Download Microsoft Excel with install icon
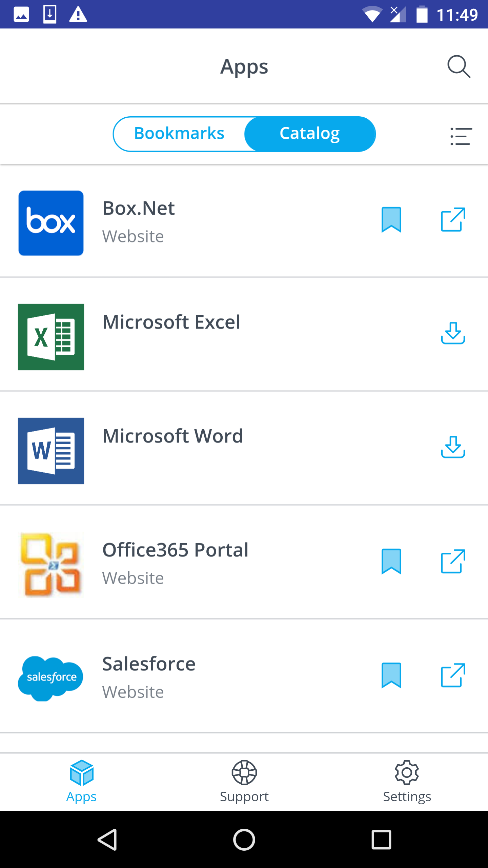The height and width of the screenshot is (868, 488). coord(453,333)
